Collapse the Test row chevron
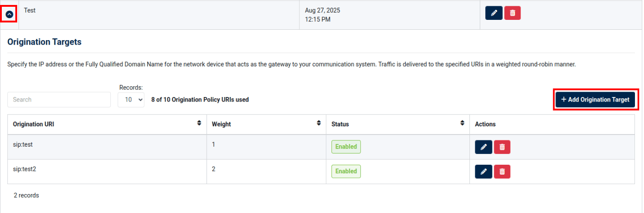 9,14
